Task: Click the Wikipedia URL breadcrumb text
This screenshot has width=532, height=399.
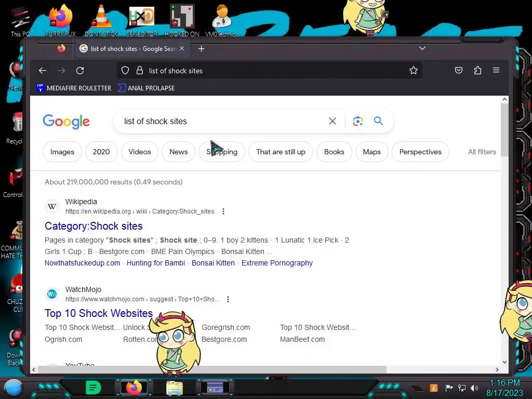Action: 140,211
